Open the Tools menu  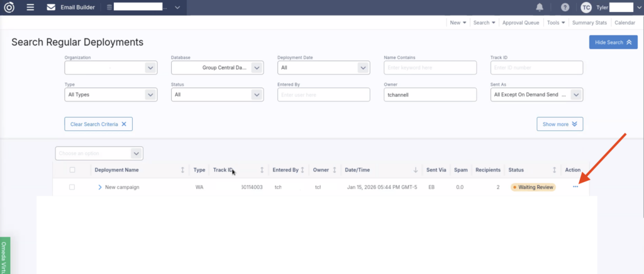pyautogui.click(x=555, y=23)
